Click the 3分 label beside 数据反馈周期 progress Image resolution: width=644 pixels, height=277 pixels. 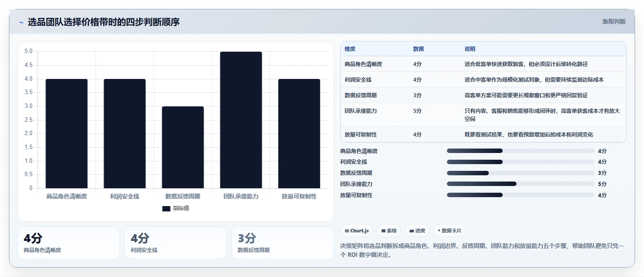click(x=602, y=173)
